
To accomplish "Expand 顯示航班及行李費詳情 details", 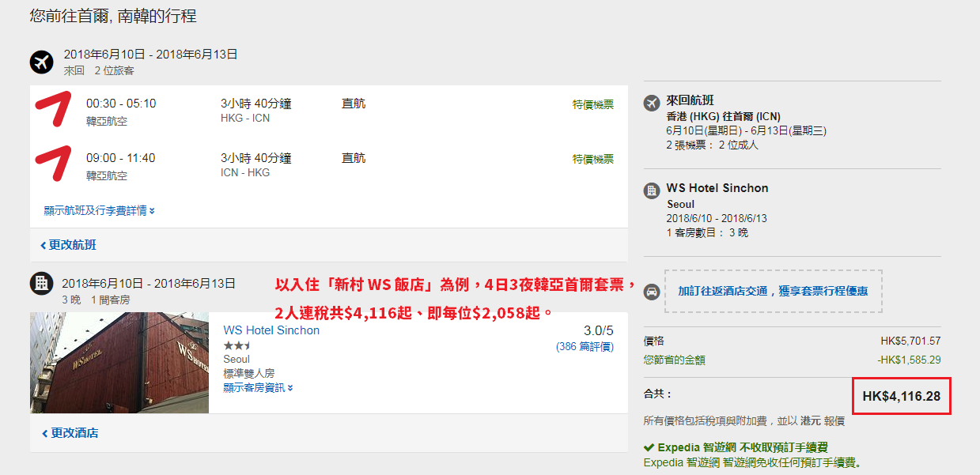I will 99,210.
